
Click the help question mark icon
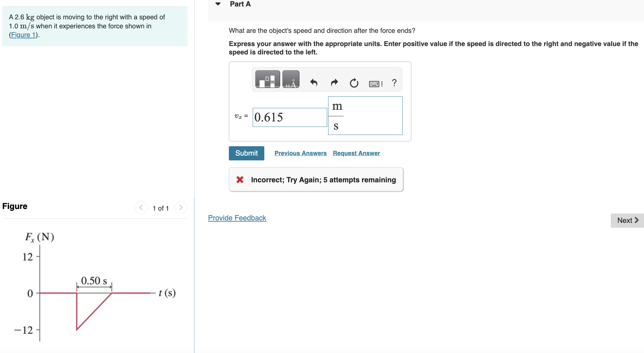pos(394,83)
